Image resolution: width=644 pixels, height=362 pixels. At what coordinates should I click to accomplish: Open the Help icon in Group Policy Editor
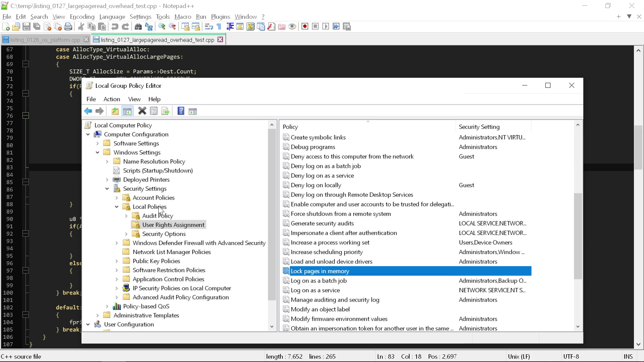(x=180, y=111)
